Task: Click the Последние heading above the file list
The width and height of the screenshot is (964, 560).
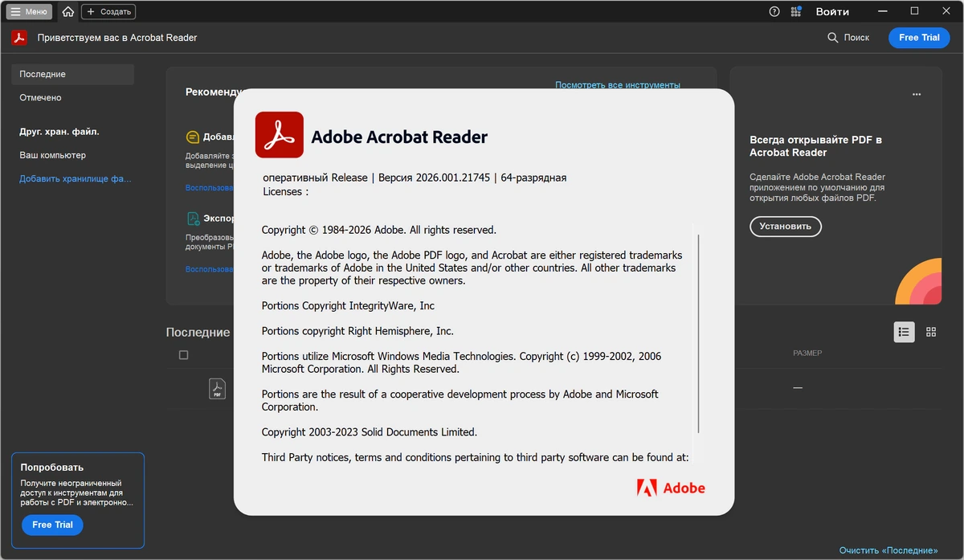Action: [x=198, y=332]
